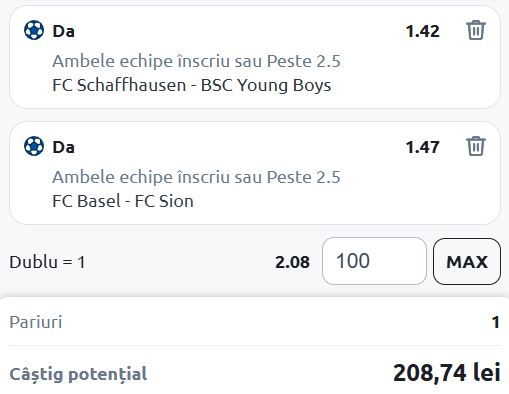
Task: Click the combined odds 2.08
Action: [x=292, y=262]
